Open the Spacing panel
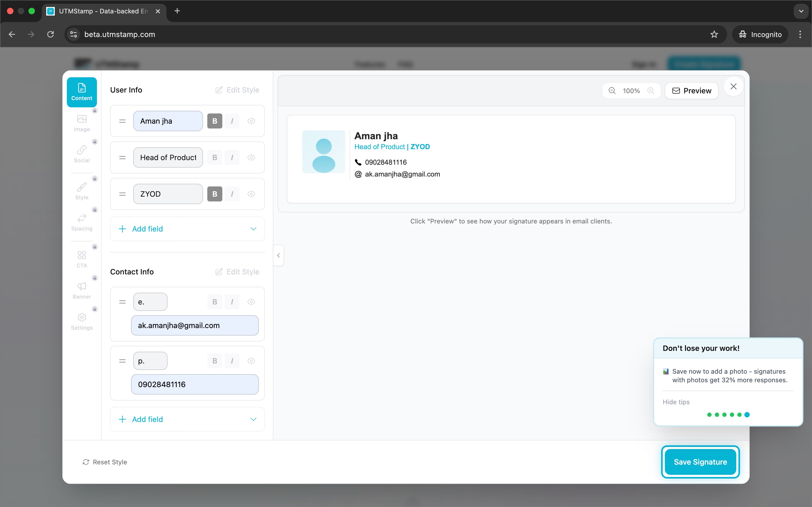Image resolution: width=812 pixels, height=507 pixels. [82, 222]
